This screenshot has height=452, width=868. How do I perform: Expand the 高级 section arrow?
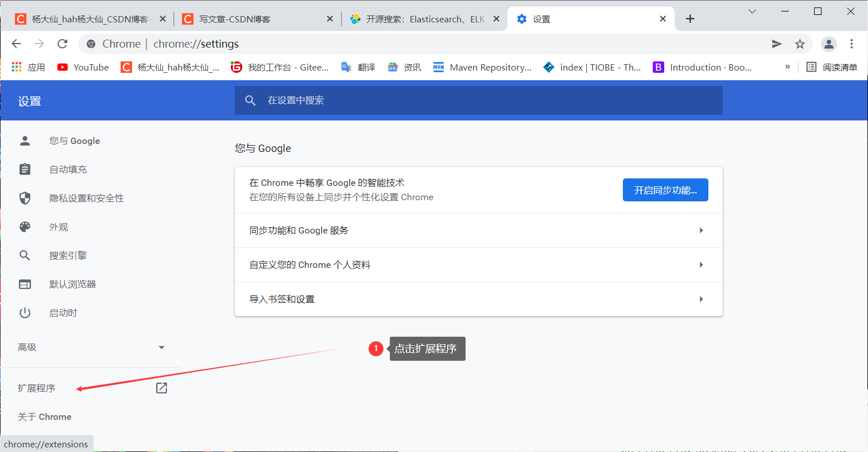click(x=161, y=348)
